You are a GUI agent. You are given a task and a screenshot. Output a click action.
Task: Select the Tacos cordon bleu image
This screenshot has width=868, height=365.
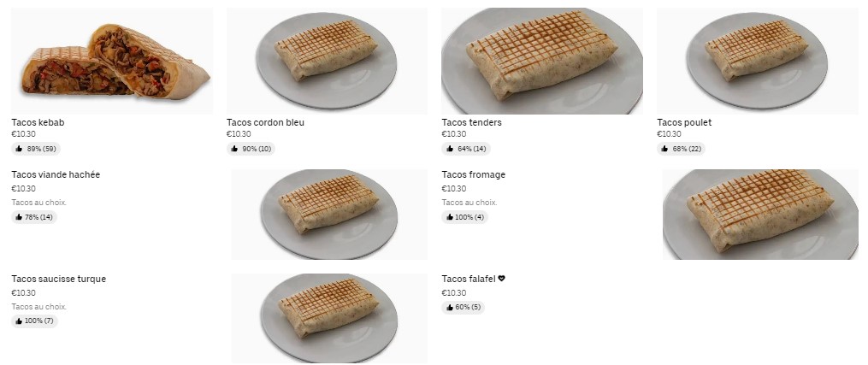click(327, 62)
